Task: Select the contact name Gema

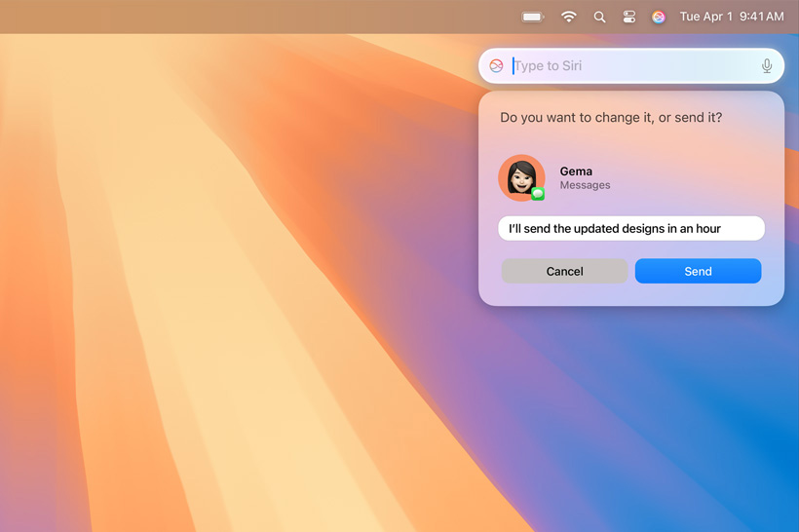Action: 576,171
